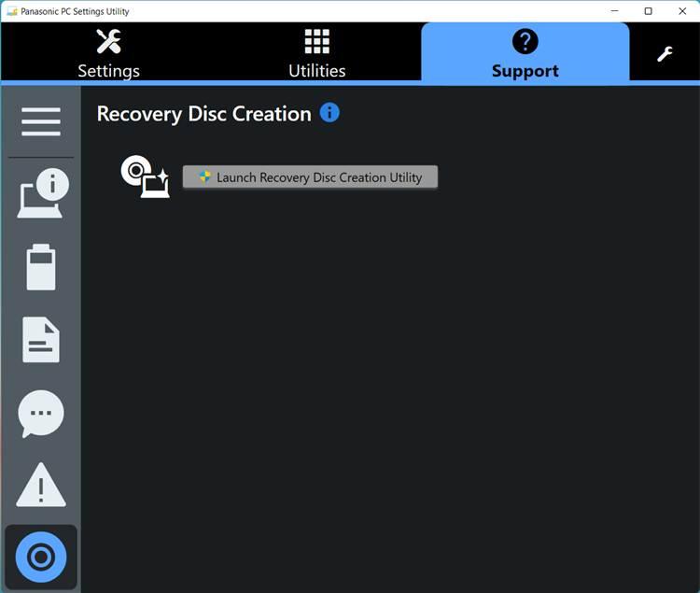This screenshot has width=700, height=593.
Task: Launch Recovery Disc Creation Utility
Action: (310, 176)
